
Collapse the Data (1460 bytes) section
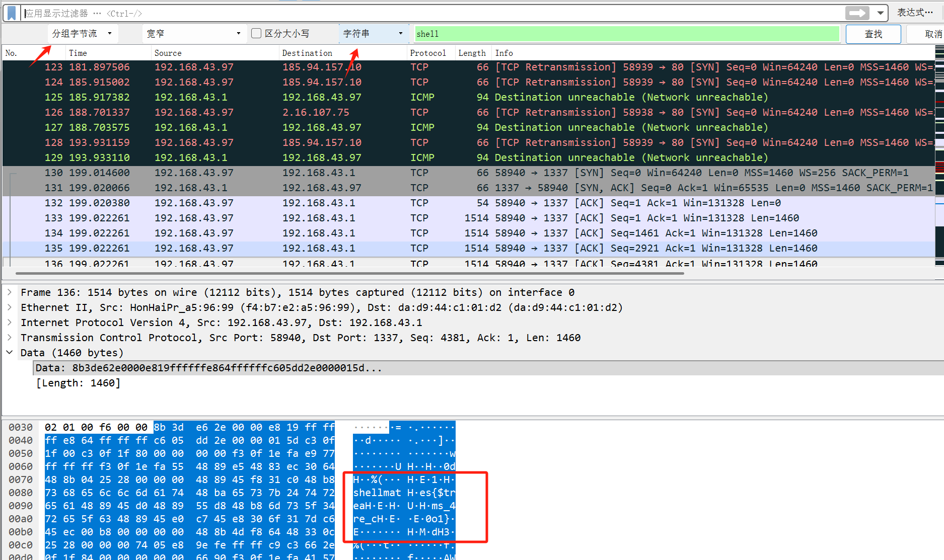pyautogui.click(x=9, y=352)
